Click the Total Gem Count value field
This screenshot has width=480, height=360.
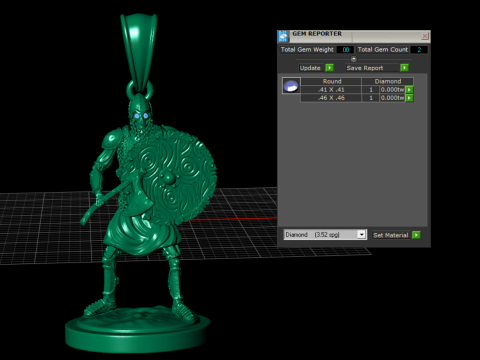click(419, 50)
